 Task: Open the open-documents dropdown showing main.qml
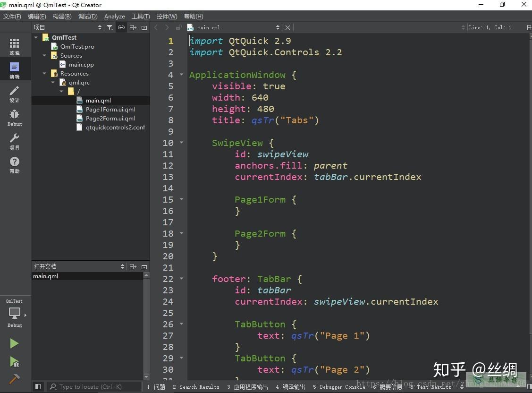[279, 27]
